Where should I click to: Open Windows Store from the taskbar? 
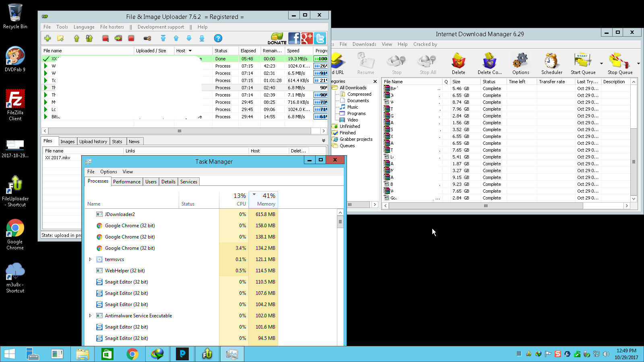(x=107, y=354)
